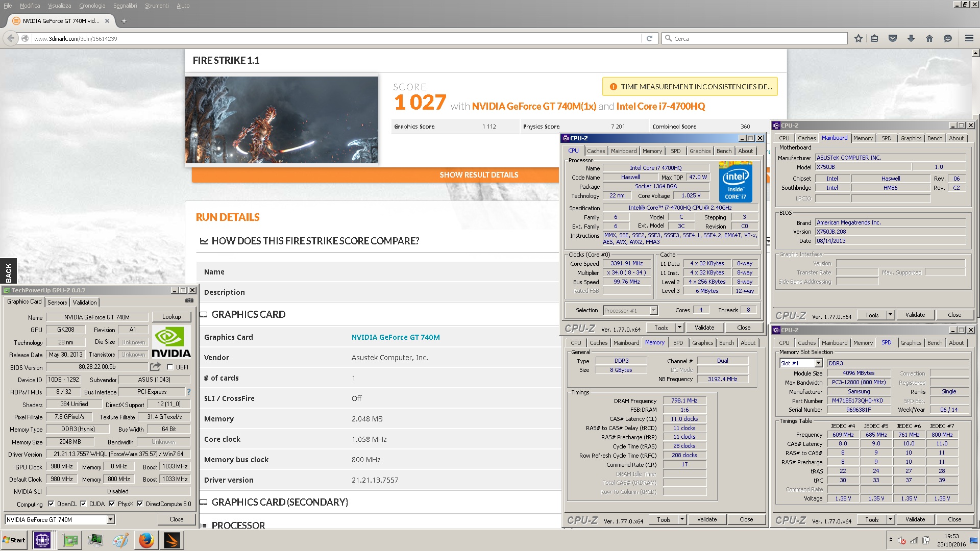Go to Firefox home page icon
Screen dimensions: 980x551
(x=929, y=38)
